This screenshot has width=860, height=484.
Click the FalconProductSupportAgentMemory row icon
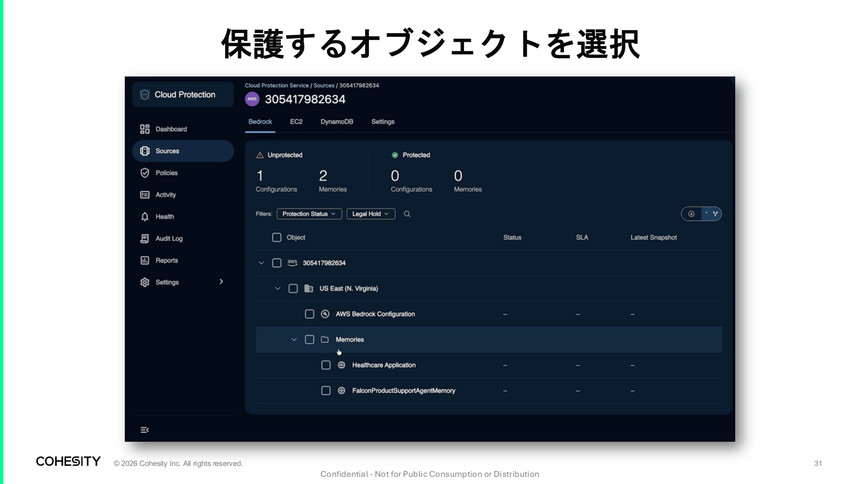click(x=342, y=391)
